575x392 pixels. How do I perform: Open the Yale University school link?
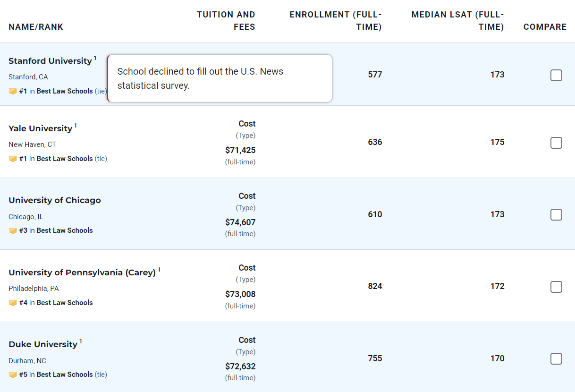40,128
